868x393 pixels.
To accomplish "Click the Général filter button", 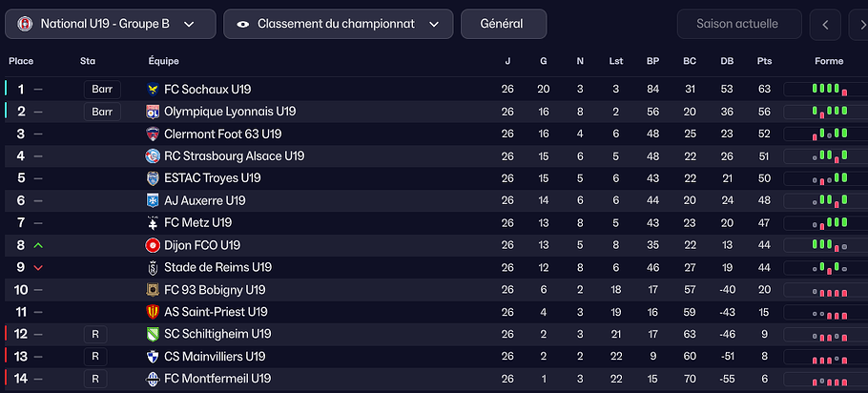I will [504, 24].
